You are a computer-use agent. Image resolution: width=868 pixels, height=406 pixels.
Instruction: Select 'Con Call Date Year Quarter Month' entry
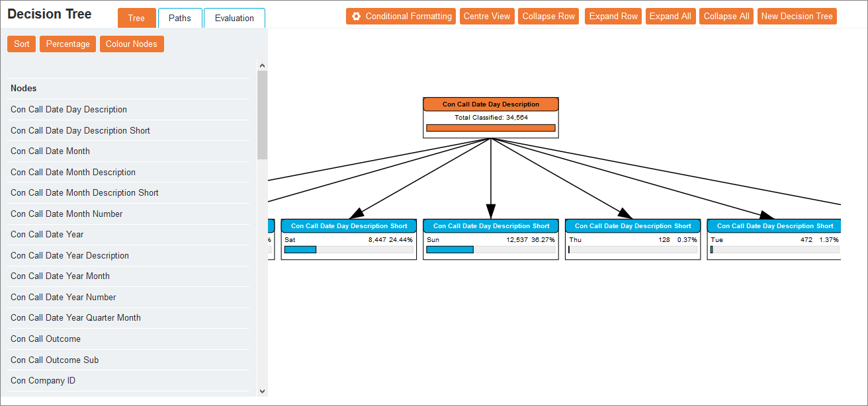130,318
